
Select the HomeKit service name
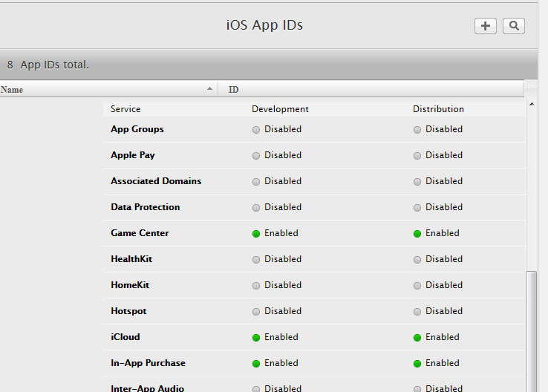pyautogui.click(x=130, y=285)
